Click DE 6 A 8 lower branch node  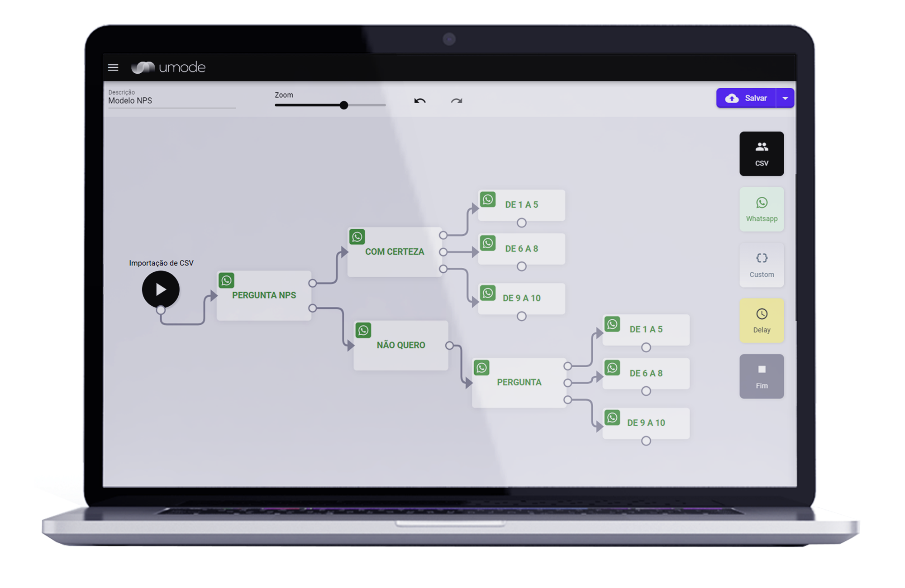[x=647, y=372]
